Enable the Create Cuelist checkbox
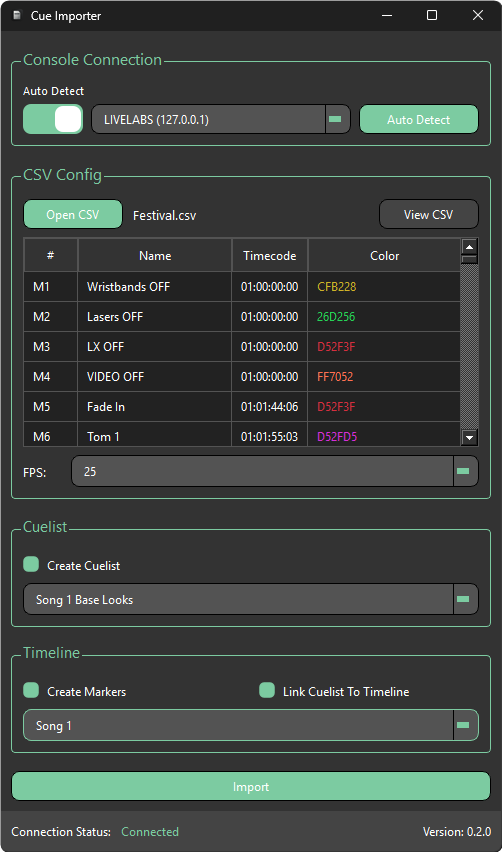This screenshot has height=852, width=502. pos(31,565)
